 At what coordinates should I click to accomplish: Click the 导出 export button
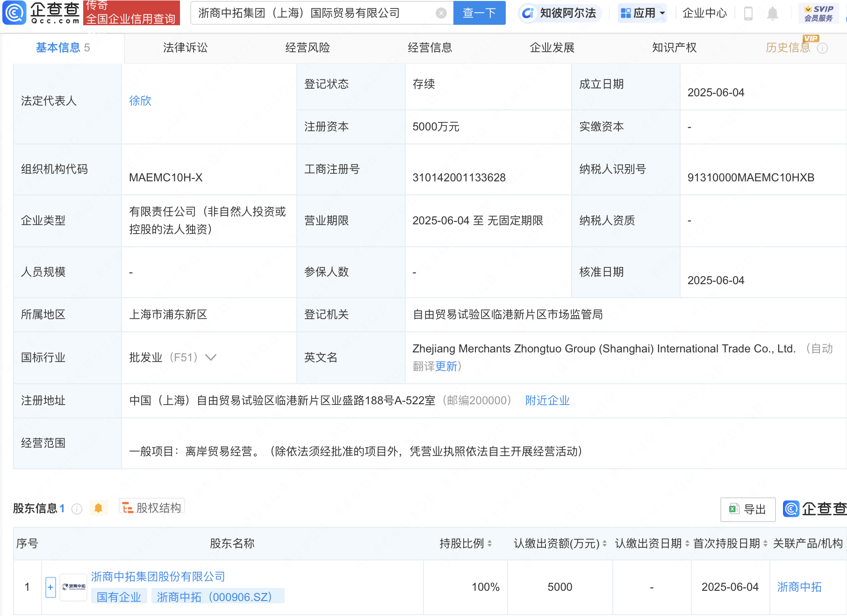coord(748,509)
